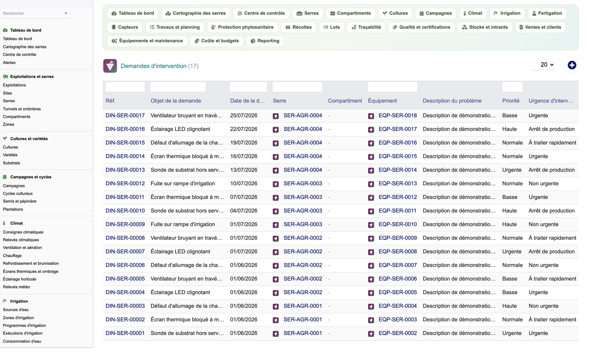
Task: Open the Capteurs tab
Action: [125, 27]
